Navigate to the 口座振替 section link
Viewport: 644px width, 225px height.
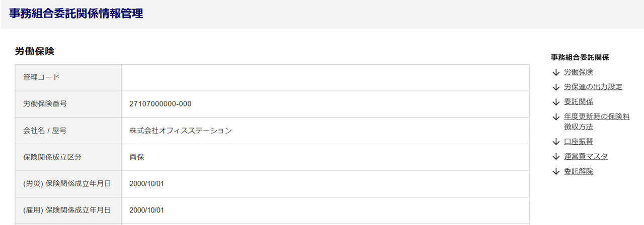tap(579, 142)
